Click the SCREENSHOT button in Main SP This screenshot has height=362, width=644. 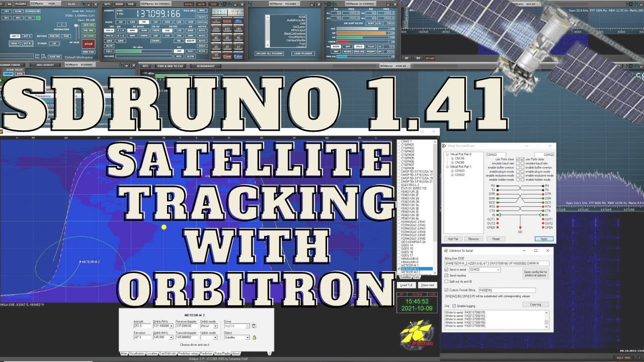point(206,66)
